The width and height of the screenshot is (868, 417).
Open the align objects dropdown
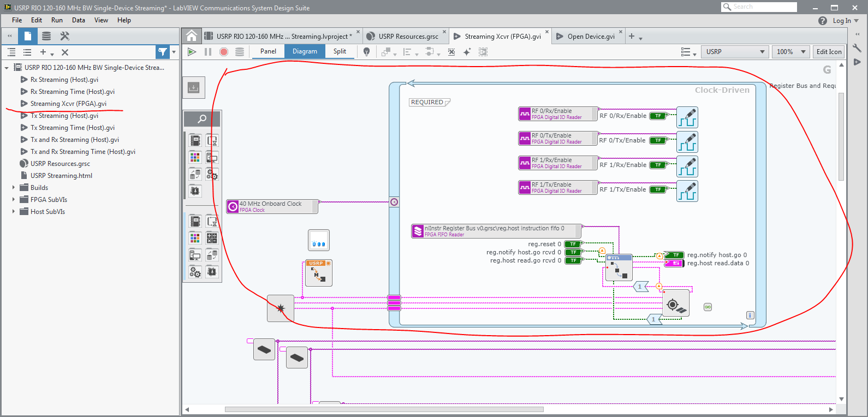[x=410, y=52]
